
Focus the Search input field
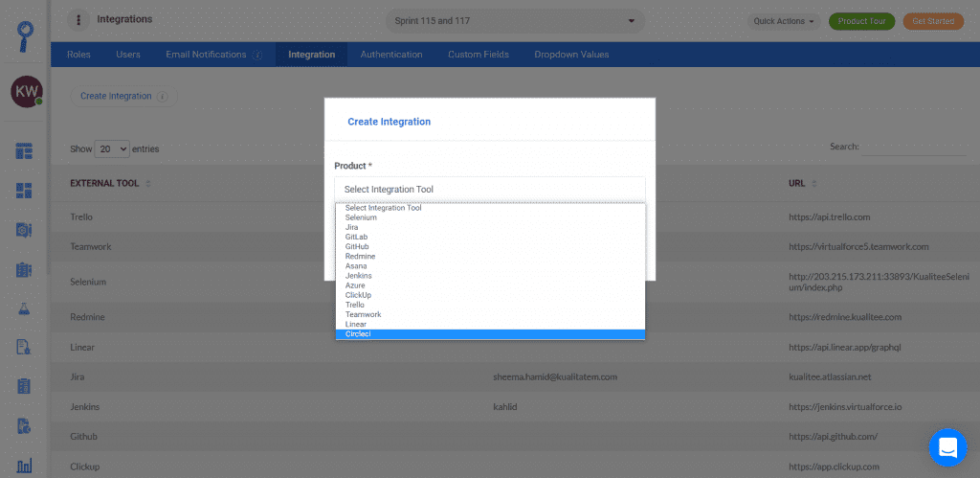click(914, 147)
